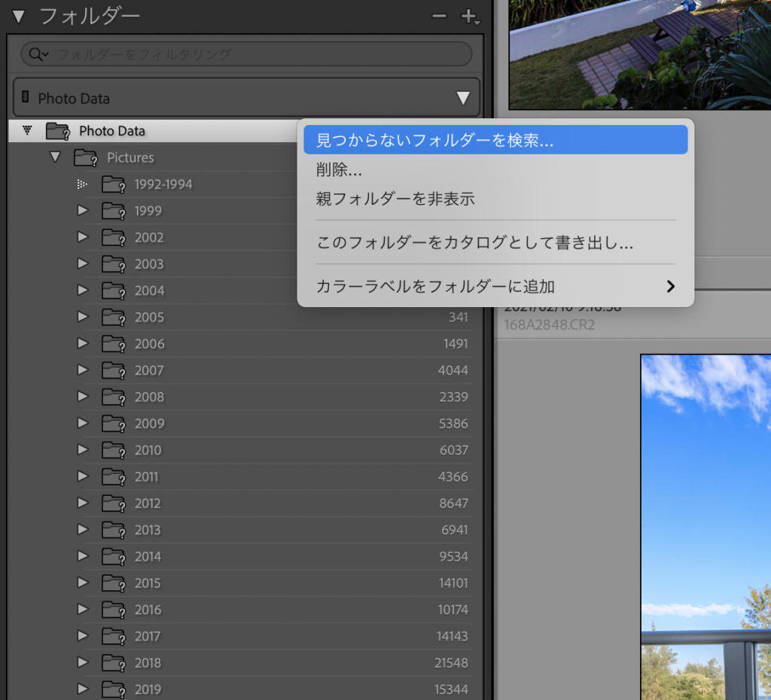
Task: Choose 親フォルダーを非表示 menu entry
Action: [395, 199]
